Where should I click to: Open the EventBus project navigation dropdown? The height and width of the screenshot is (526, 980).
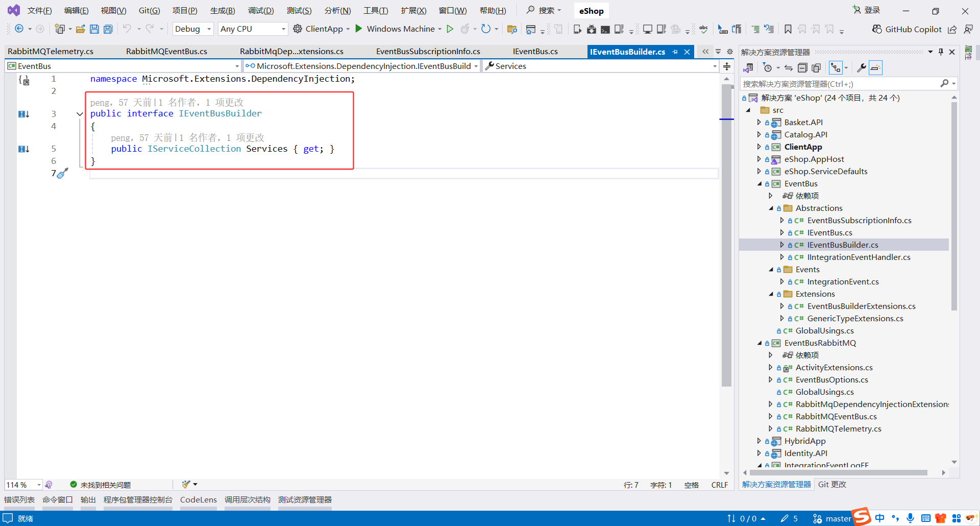pyautogui.click(x=123, y=66)
